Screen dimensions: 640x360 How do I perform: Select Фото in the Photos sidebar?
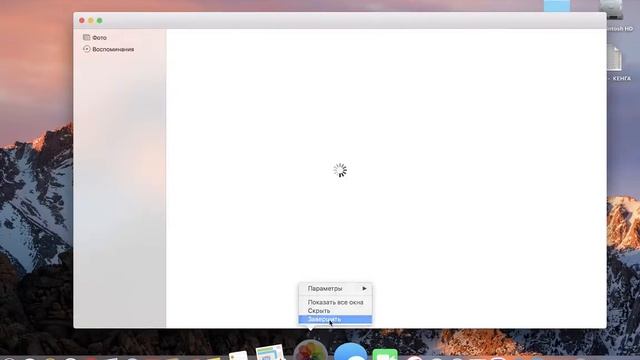pos(95,38)
